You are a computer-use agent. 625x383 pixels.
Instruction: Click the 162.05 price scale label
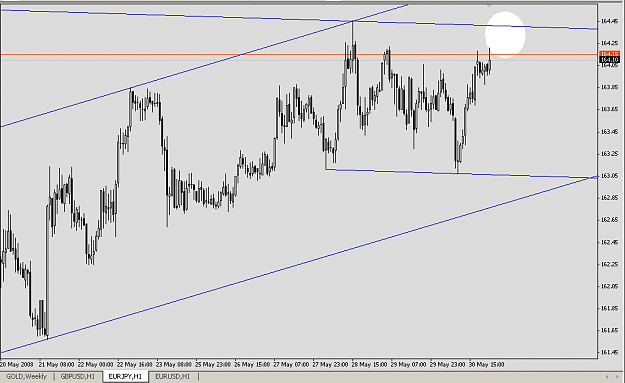[x=609, y=286]
